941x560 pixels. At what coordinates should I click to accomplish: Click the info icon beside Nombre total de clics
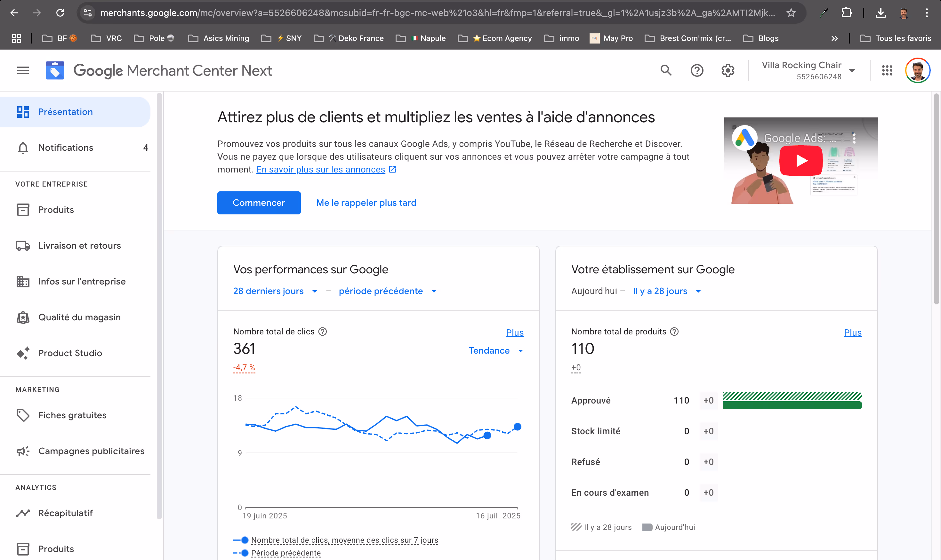(322, 332)
